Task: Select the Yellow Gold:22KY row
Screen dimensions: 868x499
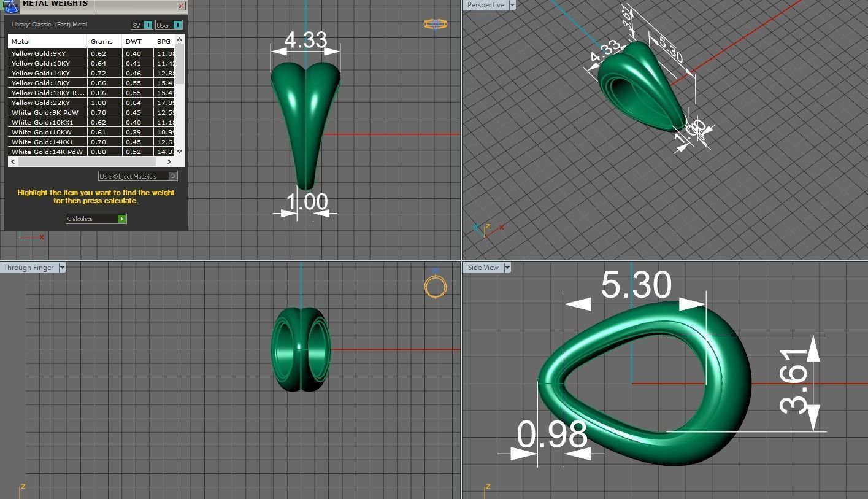Action: coord(92,103)
